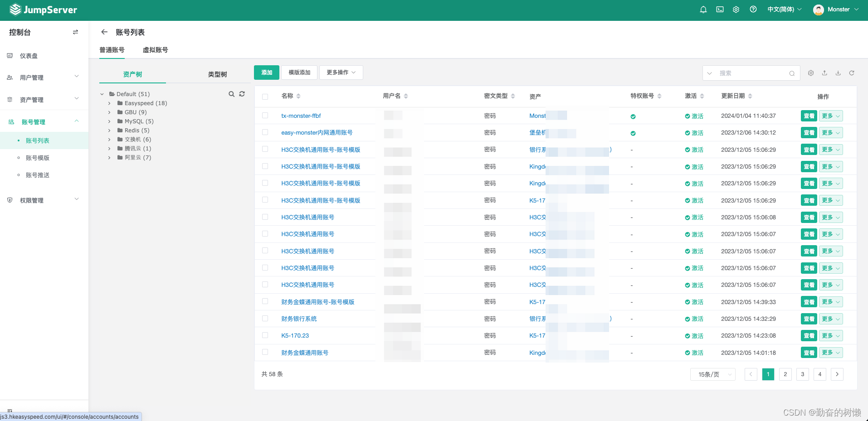The image size is (868, 421).
Task: Go to page 4
Action: pyautogui.click(x=820, y=374)
